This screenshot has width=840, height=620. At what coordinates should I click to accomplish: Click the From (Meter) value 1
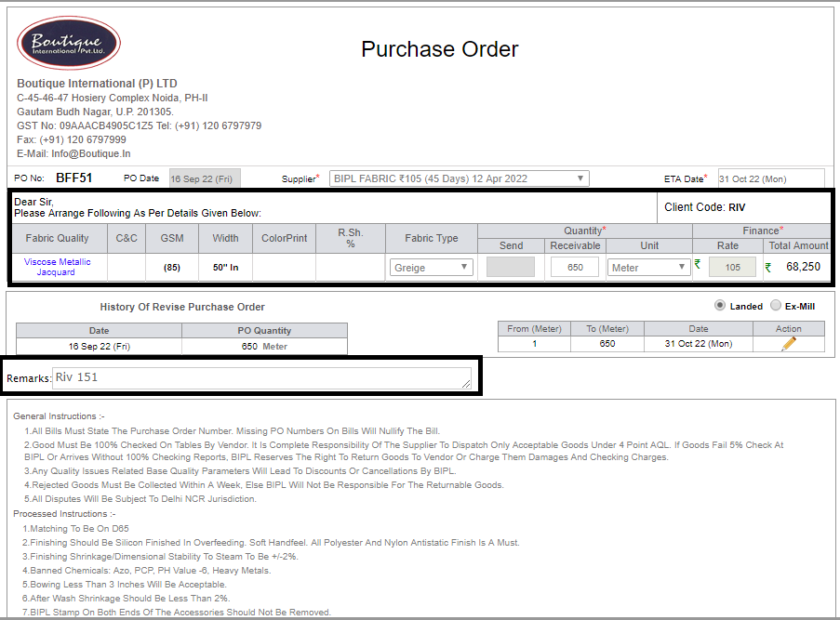coord(534,344)
